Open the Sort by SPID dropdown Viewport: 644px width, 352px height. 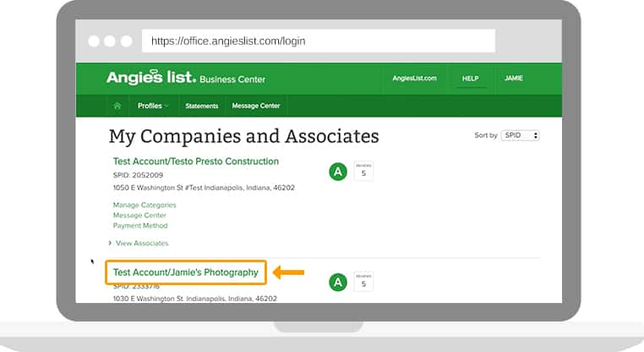520,135
